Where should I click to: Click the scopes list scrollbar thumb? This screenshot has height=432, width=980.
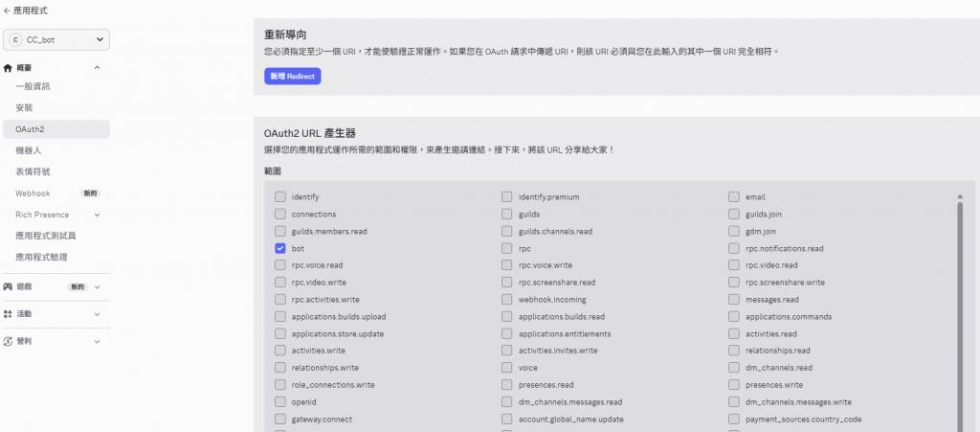point(959,316)
